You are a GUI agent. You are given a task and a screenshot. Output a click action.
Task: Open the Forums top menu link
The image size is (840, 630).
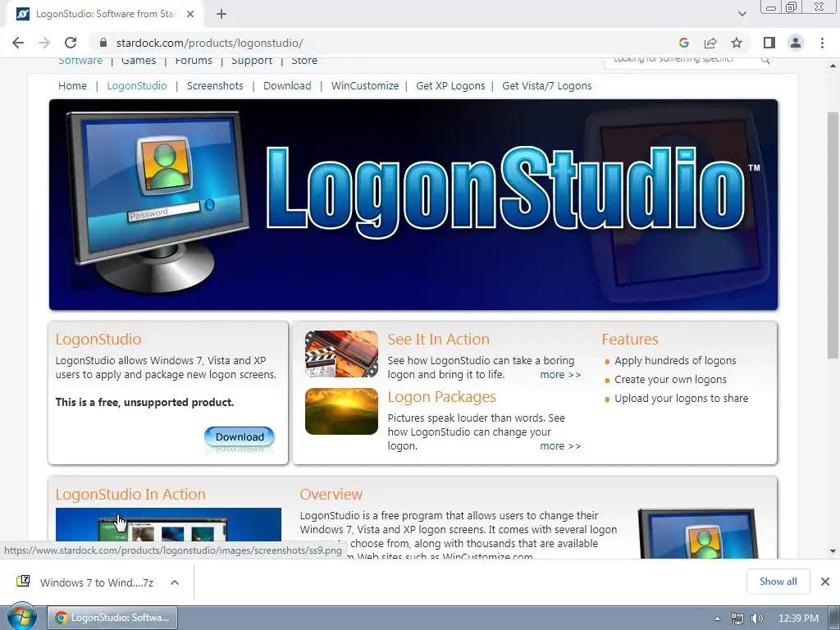pos(194,61)
